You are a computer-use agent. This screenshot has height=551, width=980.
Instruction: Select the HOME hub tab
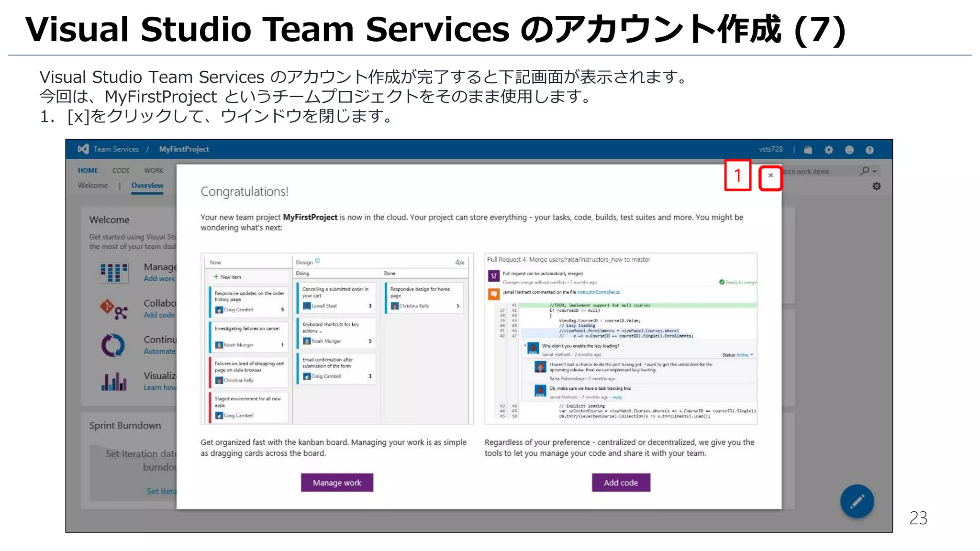pyautogui.click(x=88, y=170)
